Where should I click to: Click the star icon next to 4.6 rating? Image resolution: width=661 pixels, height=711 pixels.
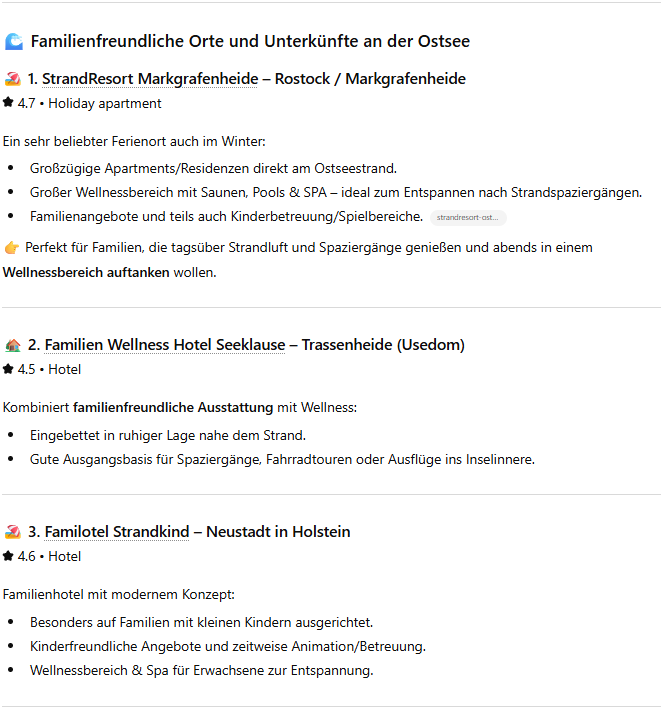8,556
